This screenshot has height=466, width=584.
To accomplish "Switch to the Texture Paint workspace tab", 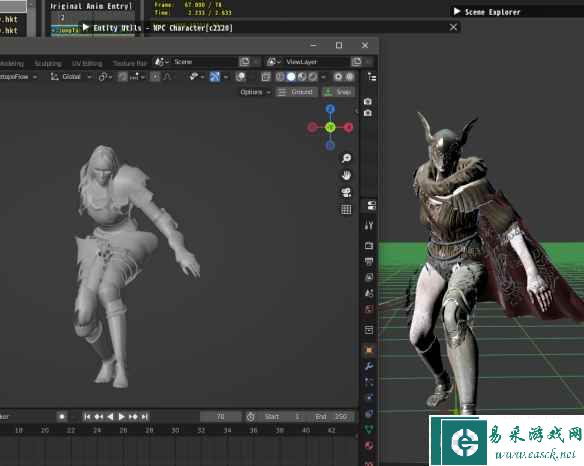I will click(130, 63).
